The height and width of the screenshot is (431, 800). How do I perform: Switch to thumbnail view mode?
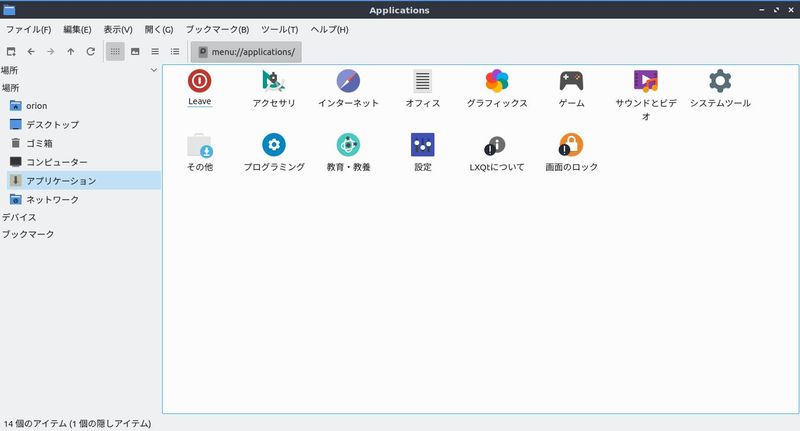(x=135, y=51)
